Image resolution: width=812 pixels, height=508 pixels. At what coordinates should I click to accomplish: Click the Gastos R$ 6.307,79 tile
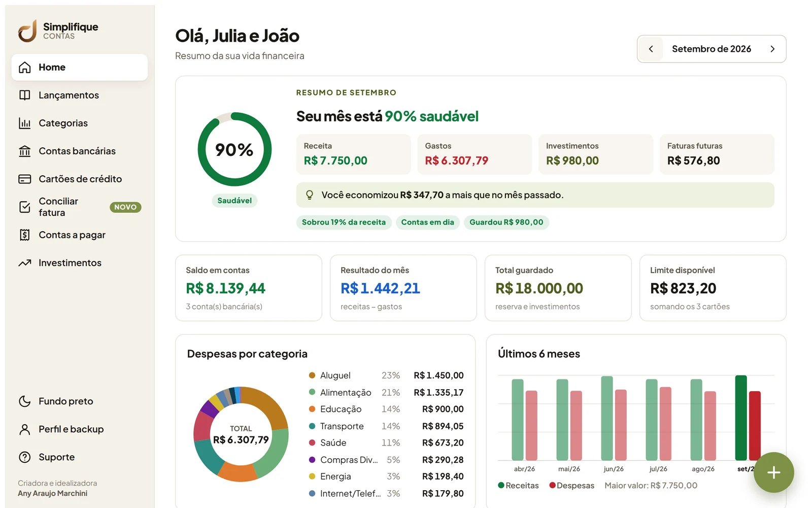(475, 154)
